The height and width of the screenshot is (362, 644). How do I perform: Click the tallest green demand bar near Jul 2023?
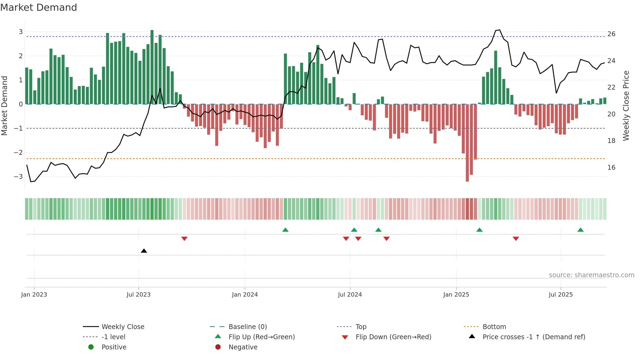(152, 67)
